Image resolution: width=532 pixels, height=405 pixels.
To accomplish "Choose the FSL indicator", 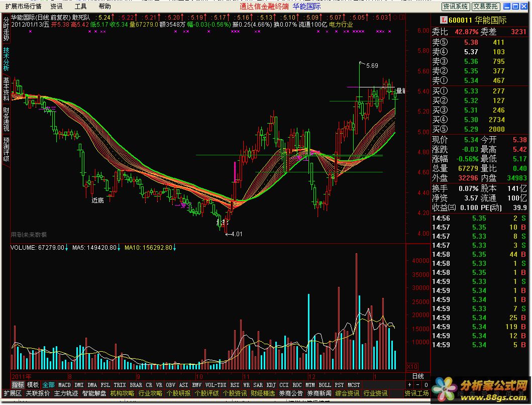I will click(105, 385).
